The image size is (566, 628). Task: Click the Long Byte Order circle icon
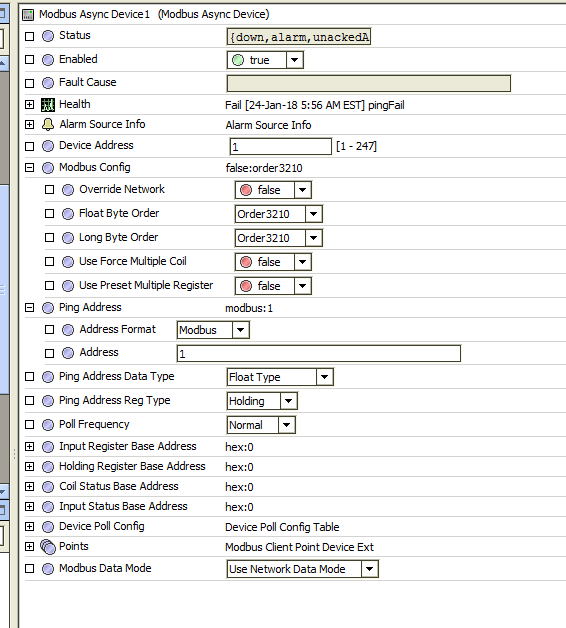pos(68,238)
